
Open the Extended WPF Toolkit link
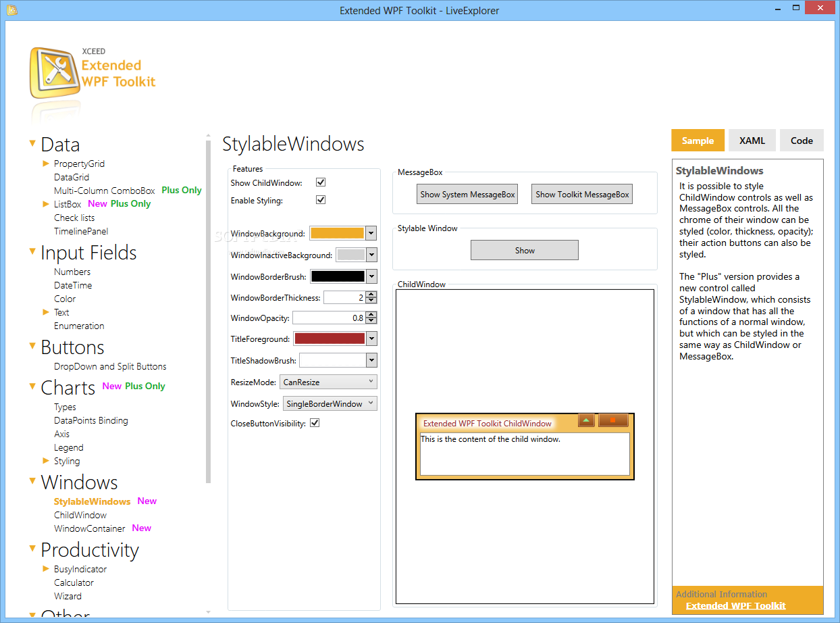[x=735, y=605]
